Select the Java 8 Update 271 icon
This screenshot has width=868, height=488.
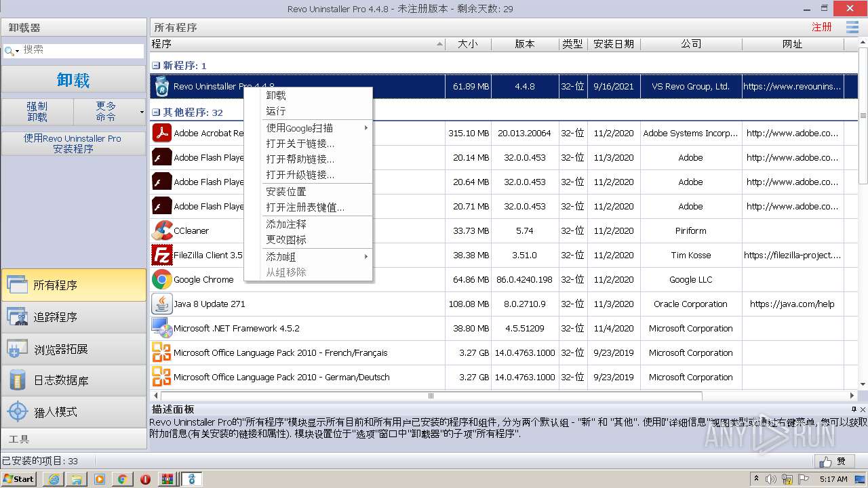(x=161, y=304)
